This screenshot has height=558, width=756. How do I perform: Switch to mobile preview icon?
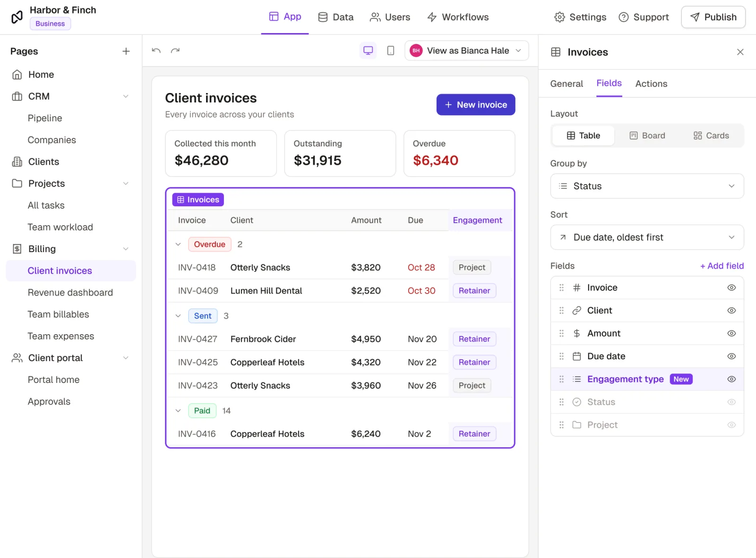click(391, 51)
